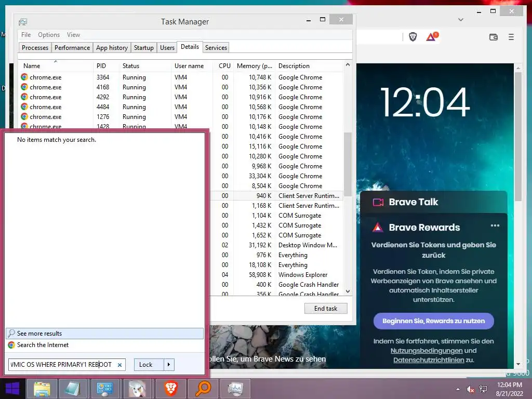Sort by the Description column header
532x399 pixels.
coord(309,66)
